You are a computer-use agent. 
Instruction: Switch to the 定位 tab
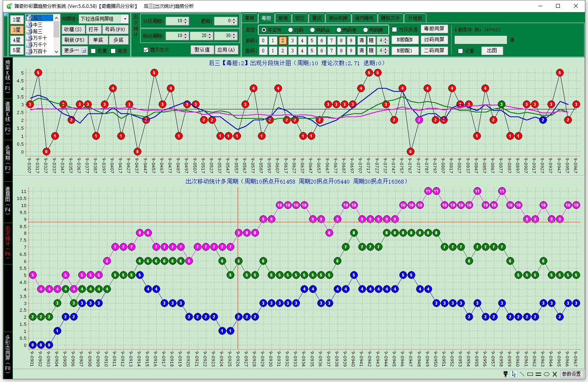tap(300, 18)
